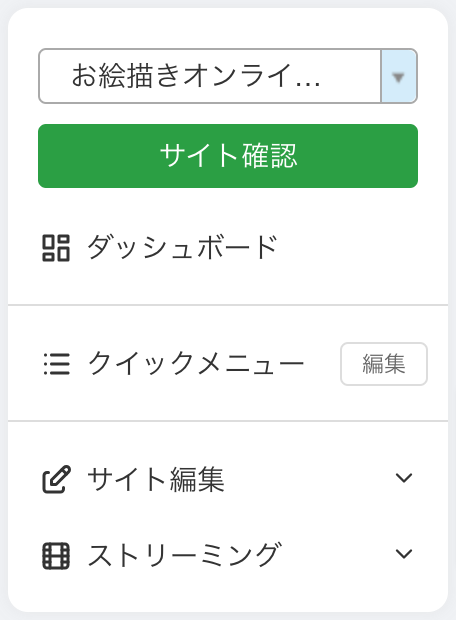
Task: Edit the quick menu with the 編集 button
Action: [x=384, y=364]
